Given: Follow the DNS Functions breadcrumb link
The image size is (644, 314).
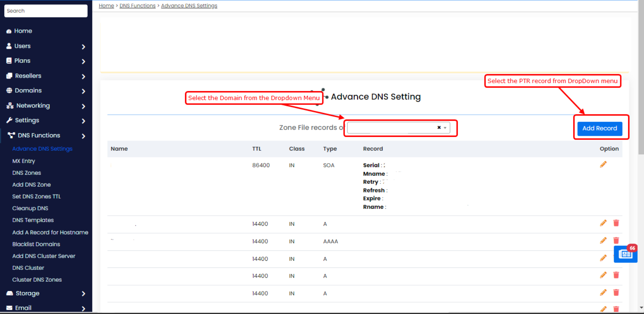Looking at the screenshot, I should (x=137, y=6).
